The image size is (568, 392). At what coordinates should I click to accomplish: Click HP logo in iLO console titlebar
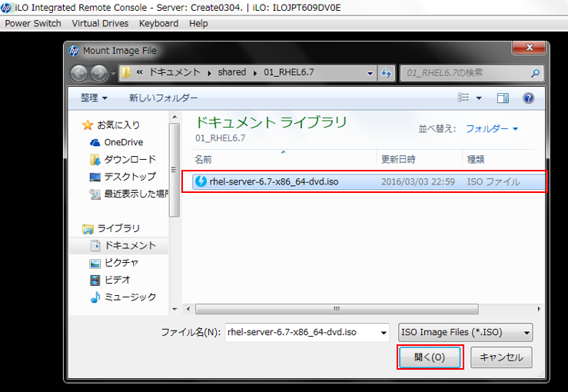(6, 8)
